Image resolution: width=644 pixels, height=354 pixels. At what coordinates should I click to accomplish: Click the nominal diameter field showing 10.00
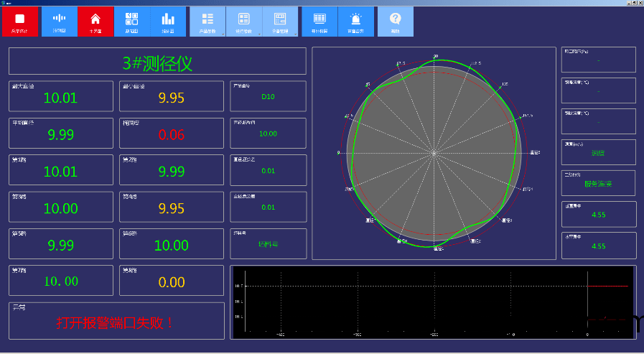coord(268,134)
